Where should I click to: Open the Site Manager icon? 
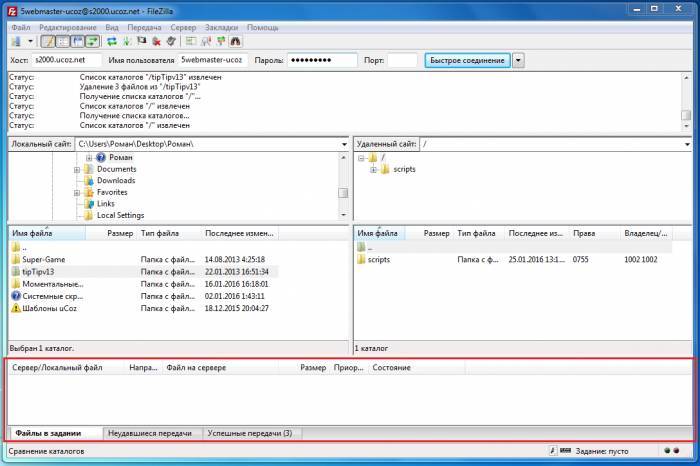coord(17,42)
